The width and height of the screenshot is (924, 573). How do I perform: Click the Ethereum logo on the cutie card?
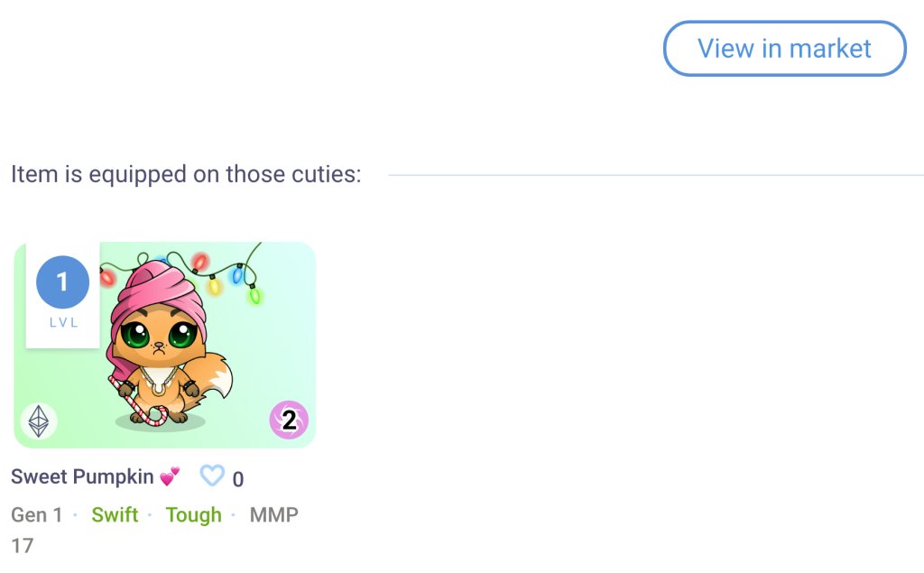tap(39, 421)
